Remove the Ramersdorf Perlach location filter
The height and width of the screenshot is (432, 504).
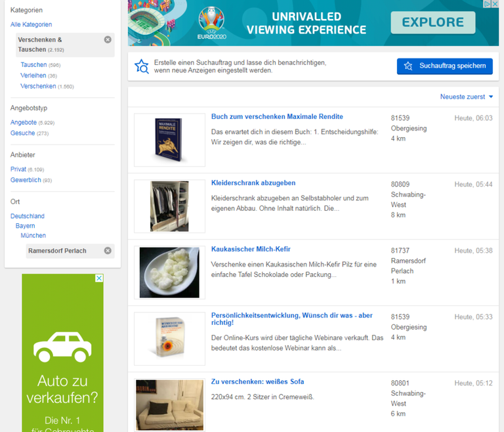pyautogui.click(x=108, y=251)
